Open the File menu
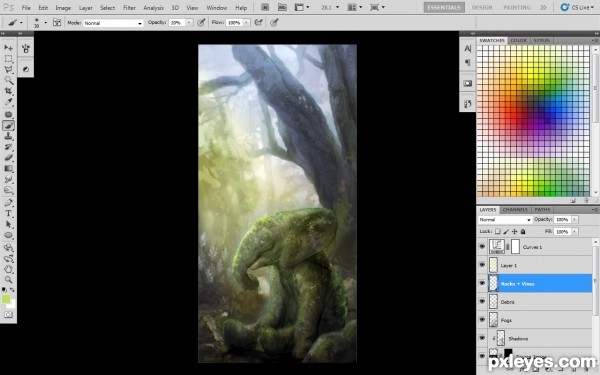 26,8
